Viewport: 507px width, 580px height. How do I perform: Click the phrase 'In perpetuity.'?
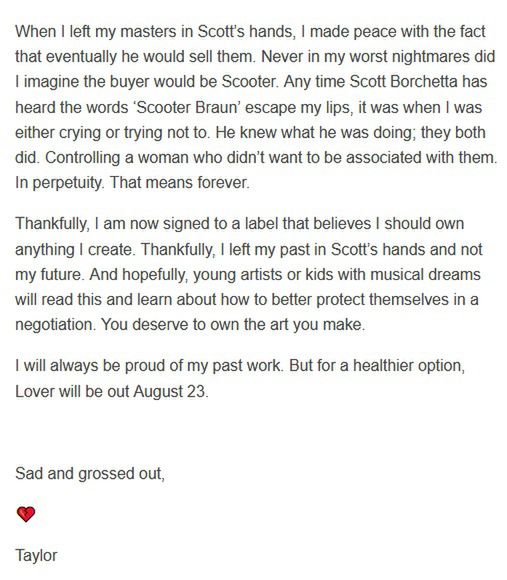[x=59, y=183]
